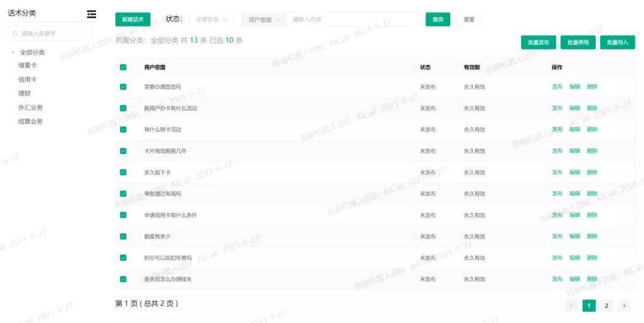Click 删除 for 有什么刷卡活动 row
Image resolution: width=644 pixels, height=323 pixels.
click(592, 130)
